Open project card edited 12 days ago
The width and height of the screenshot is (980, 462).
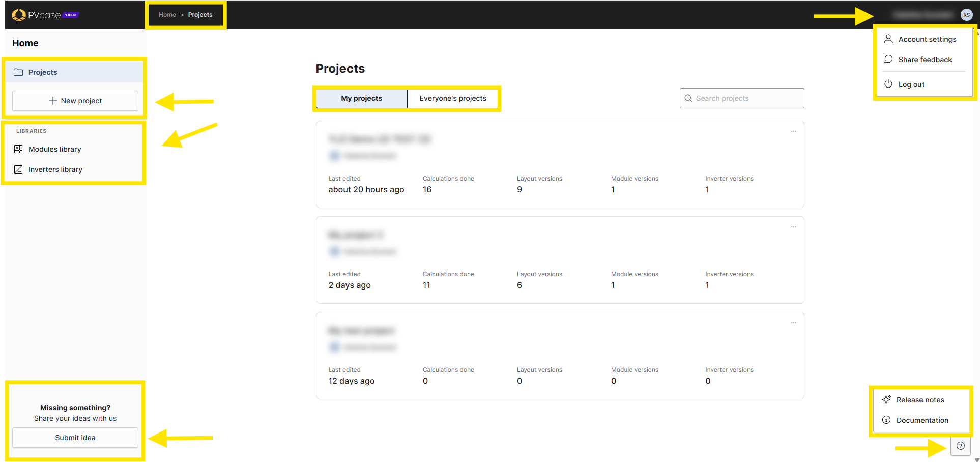tap(560, 356)
